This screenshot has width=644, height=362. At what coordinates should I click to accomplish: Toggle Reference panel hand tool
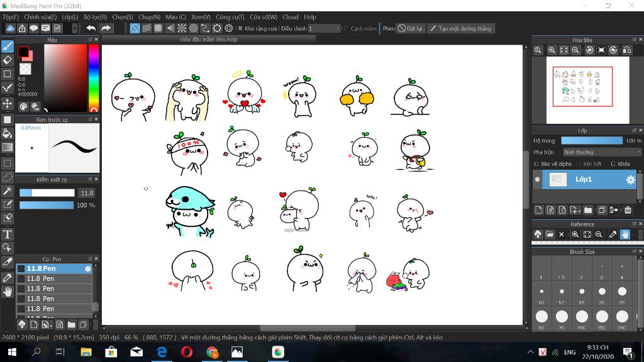pos(625,234)
